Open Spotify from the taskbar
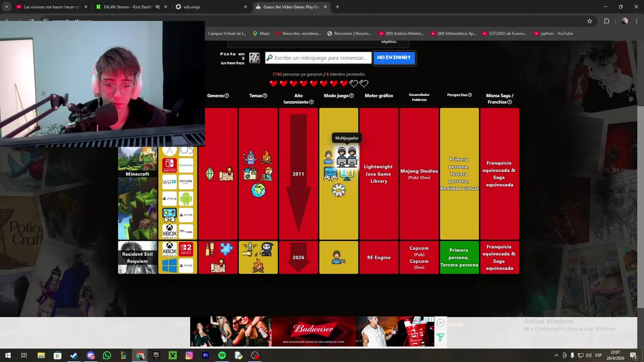The width and height of the screenshot is (644, 362). pyautogui.click(x=222, y=355)
